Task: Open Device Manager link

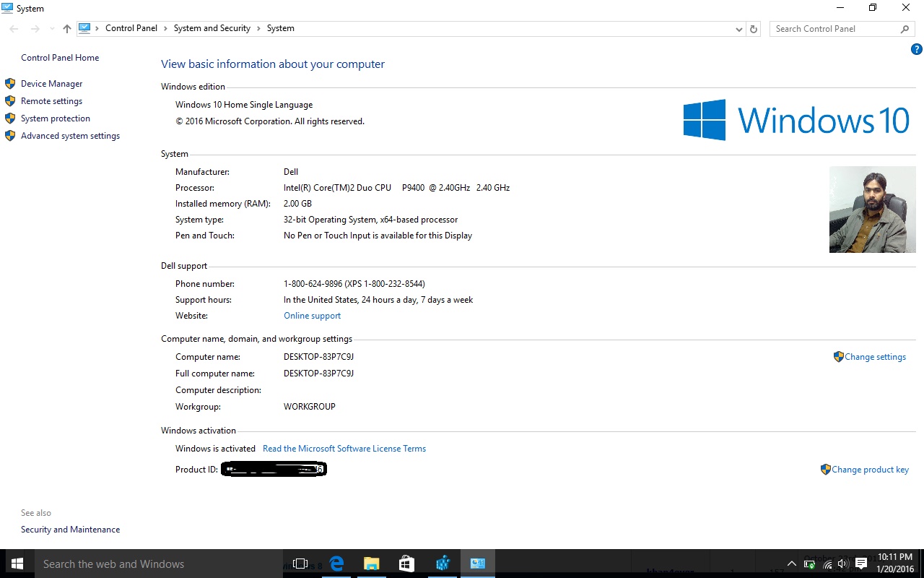Action: (x=51, y=84)
